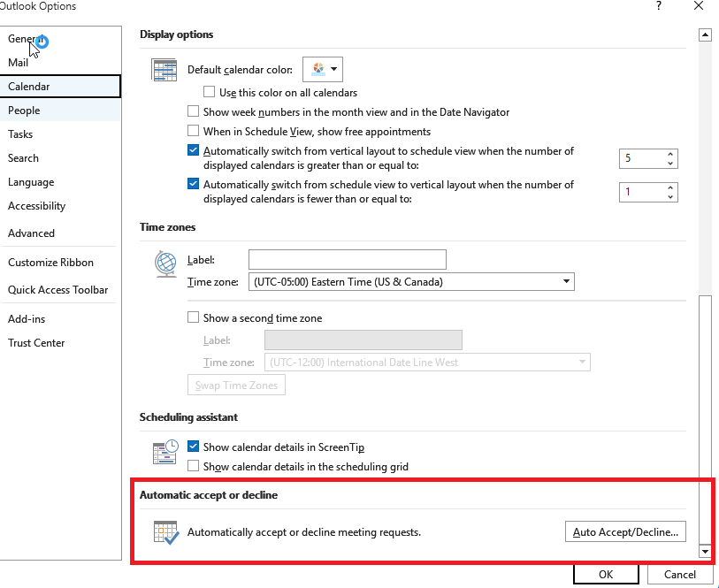Click the calendar icon beside Default calendar color
Viewport: 719px width, 588px height.
(164, 69)
